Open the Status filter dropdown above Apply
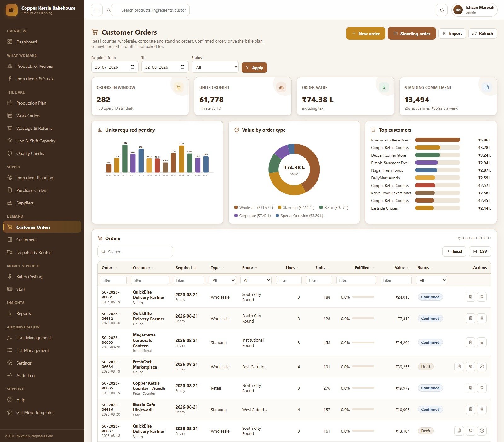Viewport: 504px width, 442px height. tap(215, 67)
